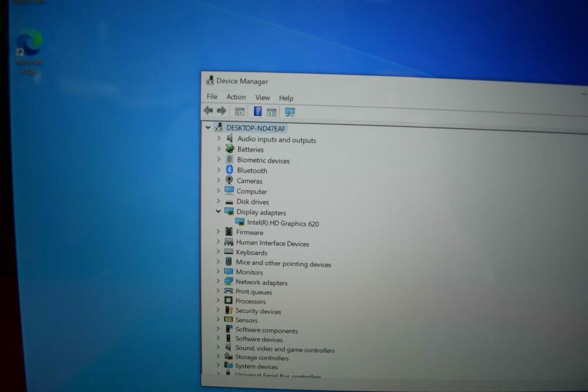Viewport: 588px width, 392px height.
Task: Select the 'Computer' label in the tree
Action: pyautogui.click(x=252, y=192)
